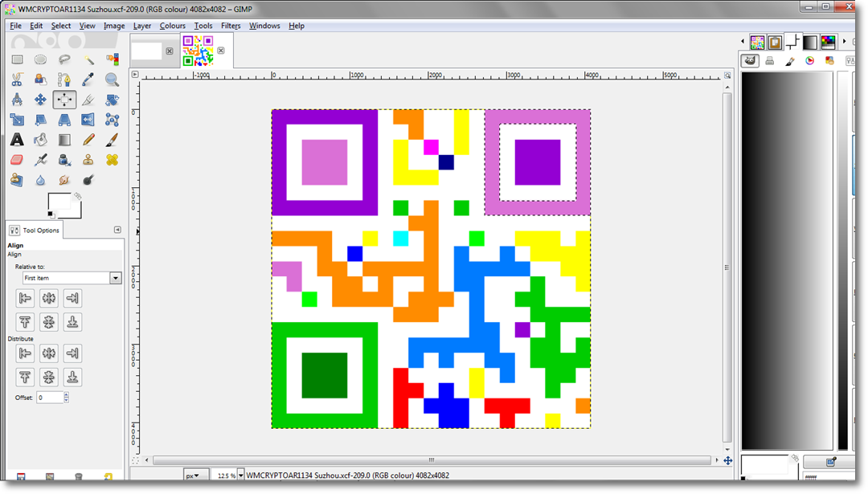Select the Bucket Fill tool

coord(40,140)
